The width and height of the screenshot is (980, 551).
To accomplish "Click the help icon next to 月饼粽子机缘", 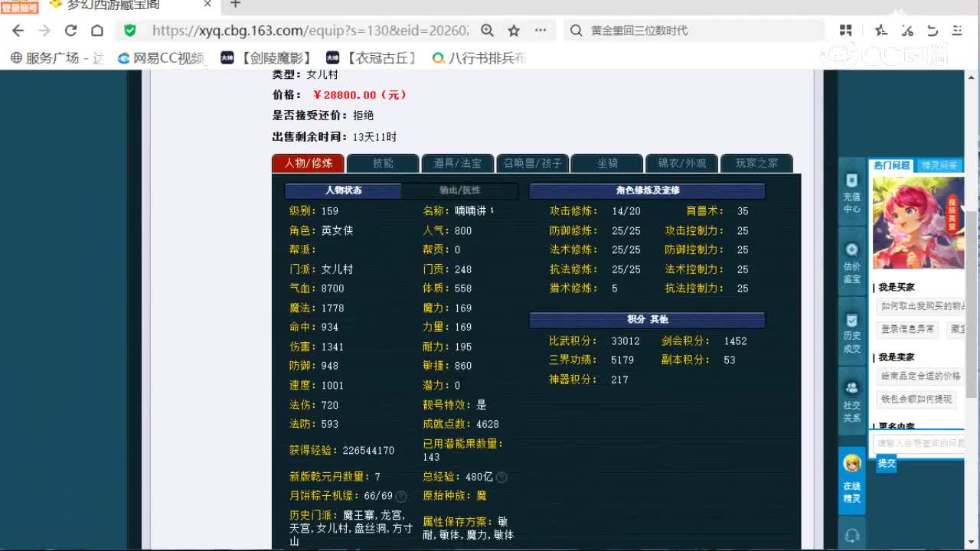I will click(x=401, y=496).
